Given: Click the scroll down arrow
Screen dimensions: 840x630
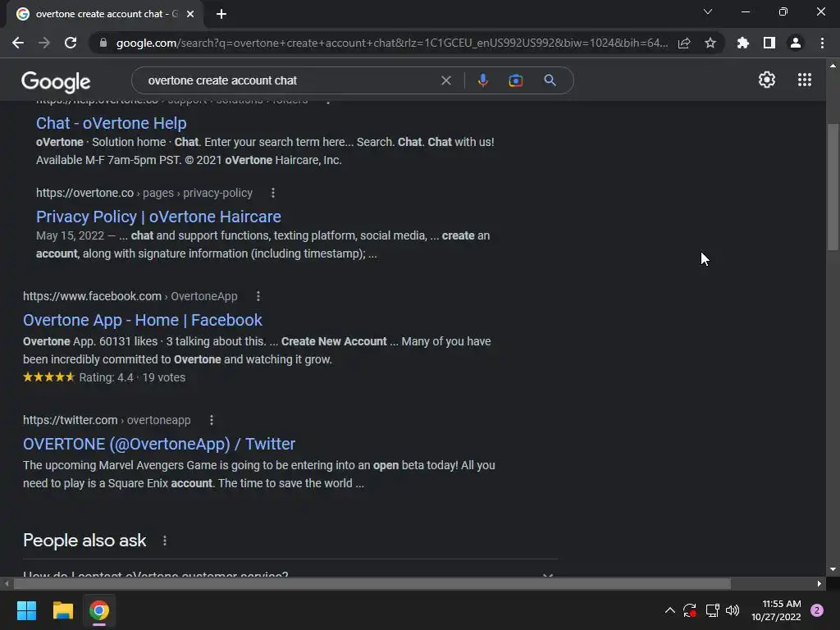Looking at the screenshot, I should pos(833,569).
